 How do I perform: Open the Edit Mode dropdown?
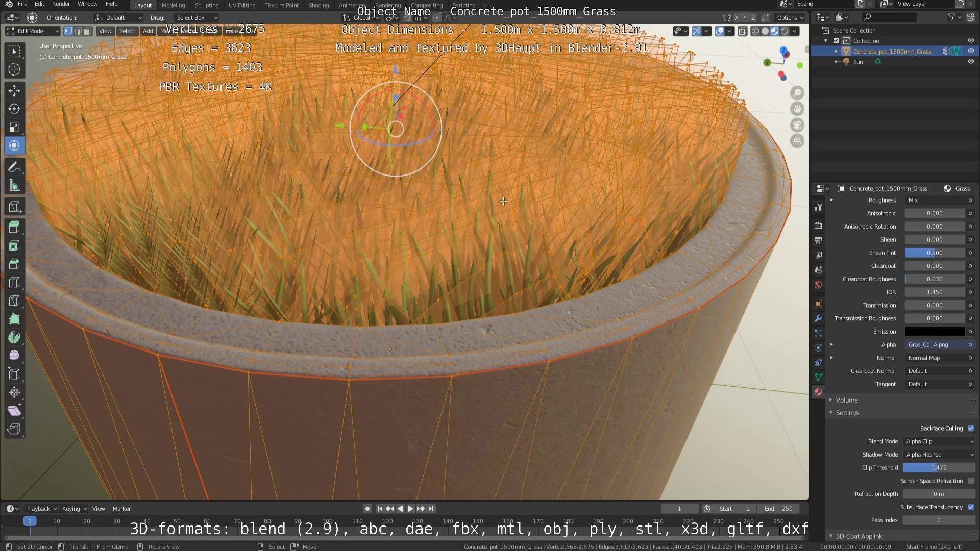pos(33,31)
